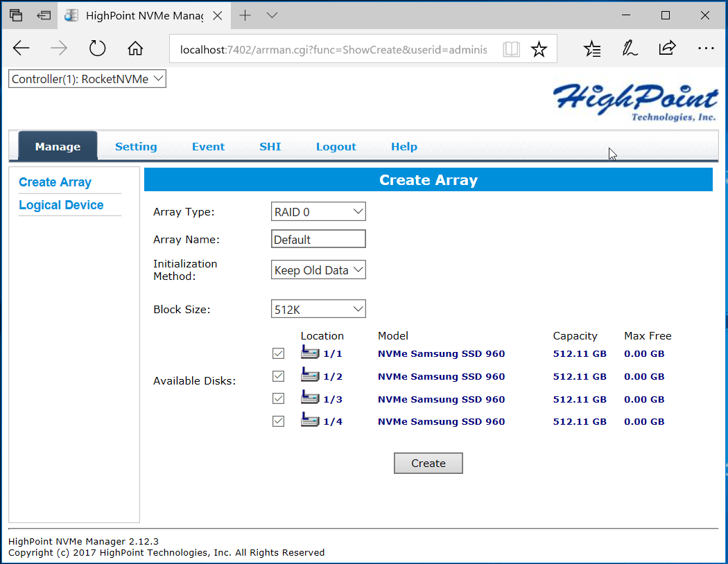Uncheck the first disk 1/1 checkbox
Viewport: 728px width, 564px height.
[x=278, y=353]
